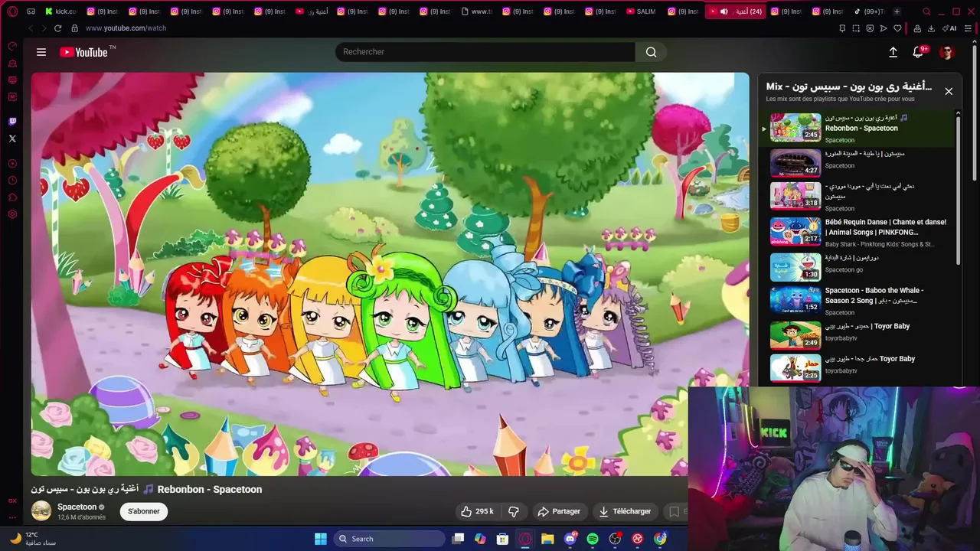Play the 3:18 playlist video thumbnail

coord(795,195)
